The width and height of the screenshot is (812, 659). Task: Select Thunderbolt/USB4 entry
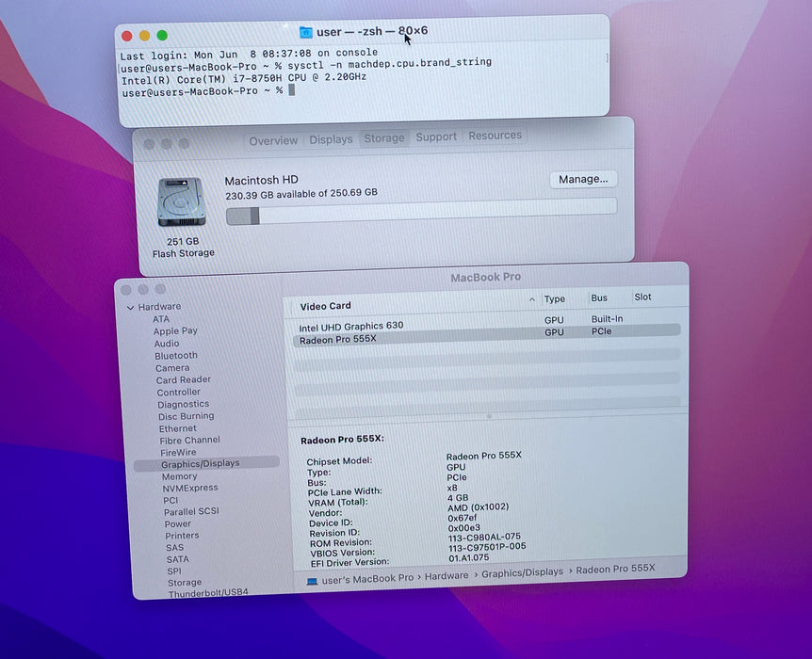pyautogui.click(x=208, y=593)
